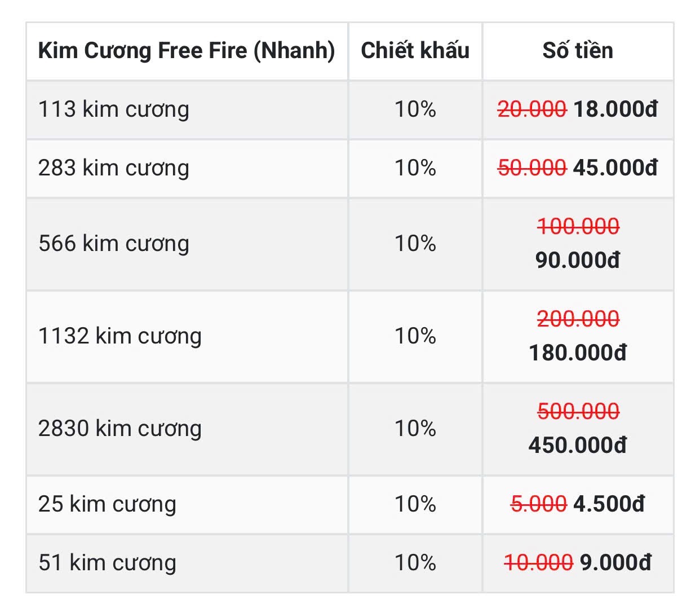Click the 45.000đ price
Viewport: 700px width, 612px height.
[x=615, y=168]
